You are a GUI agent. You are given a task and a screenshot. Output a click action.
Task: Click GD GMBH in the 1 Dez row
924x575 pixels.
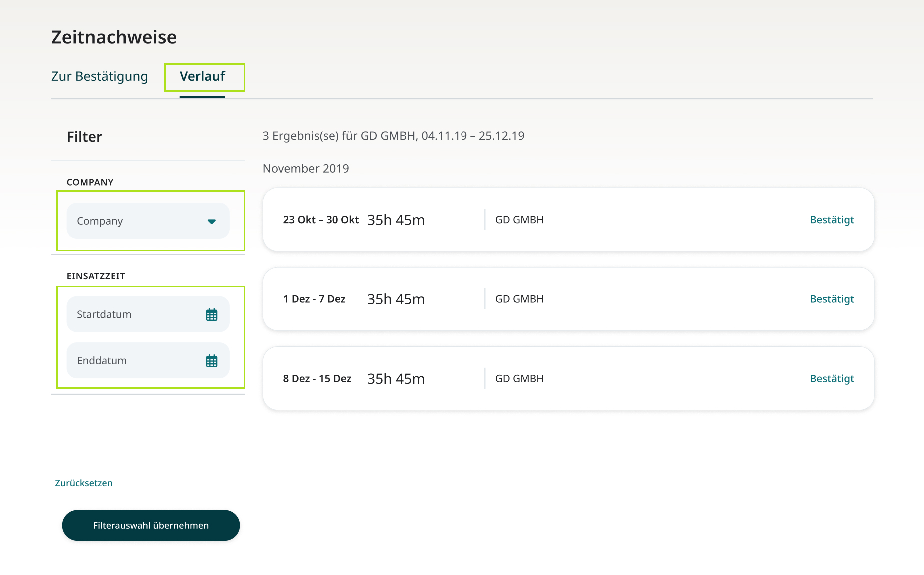pos(519,299)
